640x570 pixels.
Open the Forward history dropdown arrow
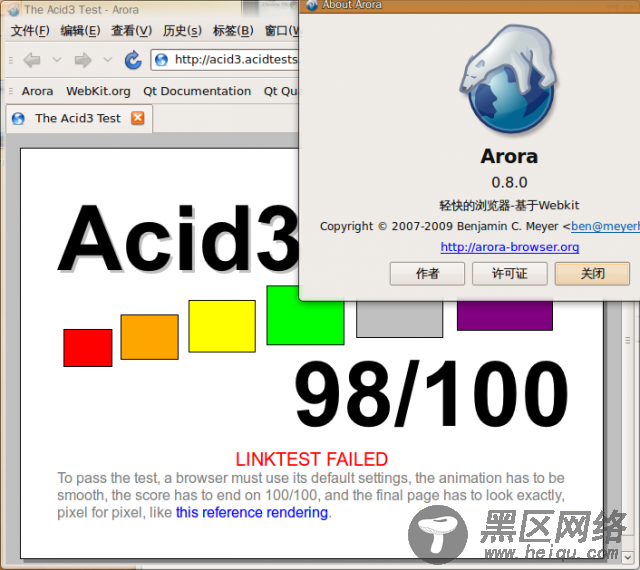108,60
